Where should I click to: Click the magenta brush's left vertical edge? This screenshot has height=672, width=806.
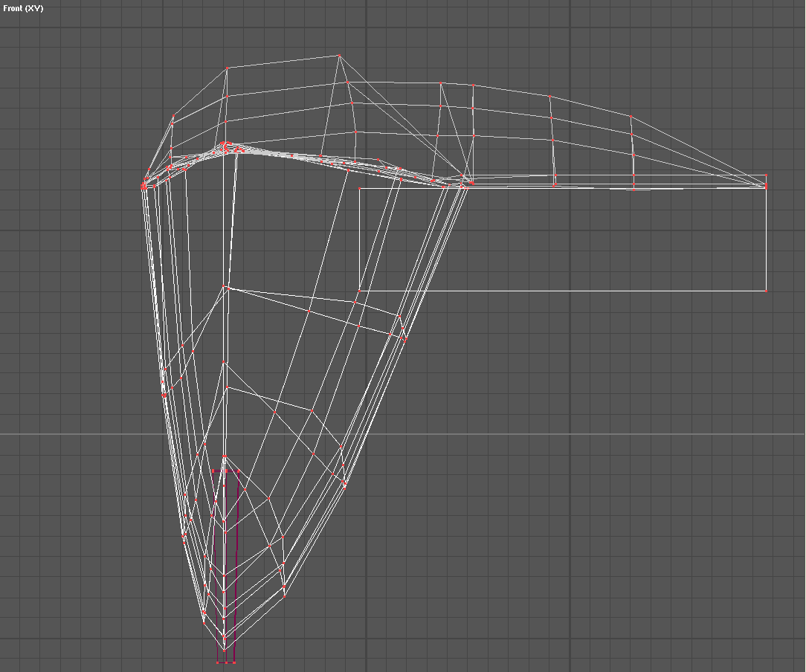point(215,565)
